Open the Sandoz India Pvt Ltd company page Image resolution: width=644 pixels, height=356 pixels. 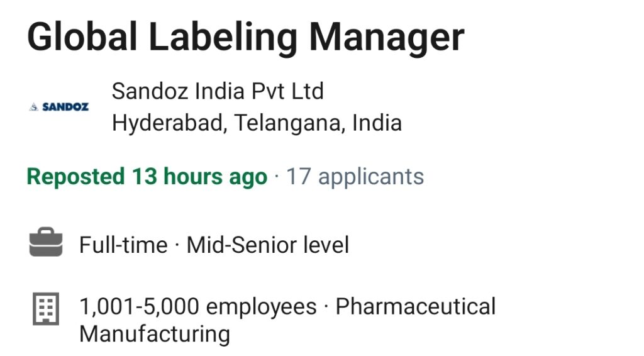coord(218,91)
